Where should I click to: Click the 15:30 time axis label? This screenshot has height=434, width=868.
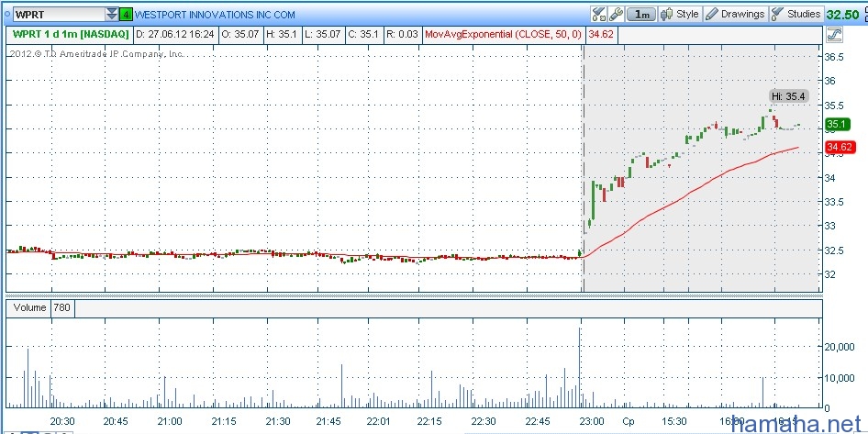click(674, 421)
